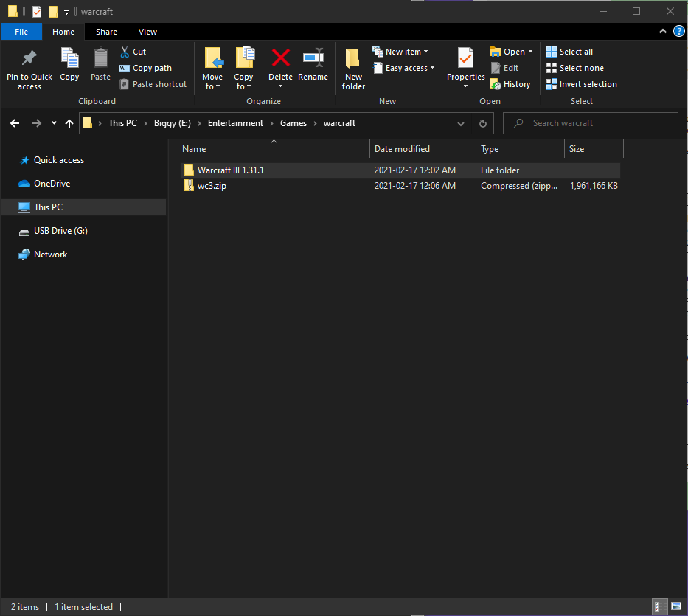Click the Edit button in Open group
This screenshot has height=616, width=688.
505,68
